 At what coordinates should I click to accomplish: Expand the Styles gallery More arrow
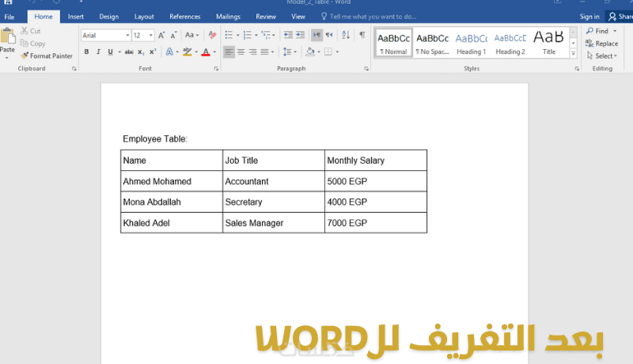(x=573, y=53)
